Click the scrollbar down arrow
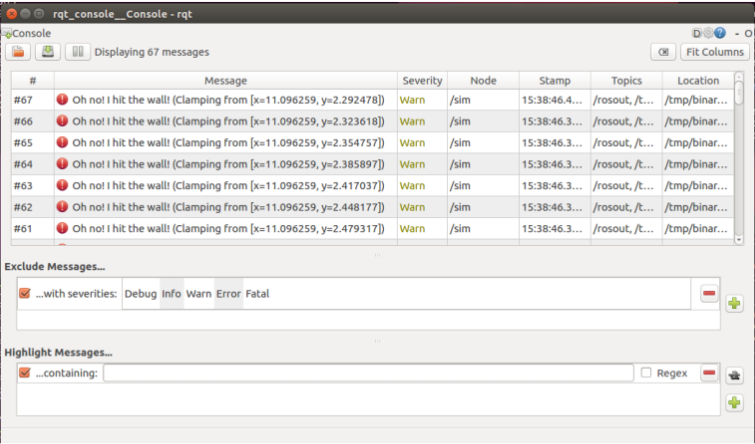 click(739, 240)
